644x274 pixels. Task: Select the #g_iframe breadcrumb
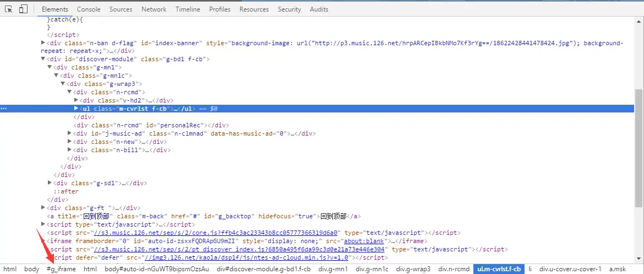[61, 269]
